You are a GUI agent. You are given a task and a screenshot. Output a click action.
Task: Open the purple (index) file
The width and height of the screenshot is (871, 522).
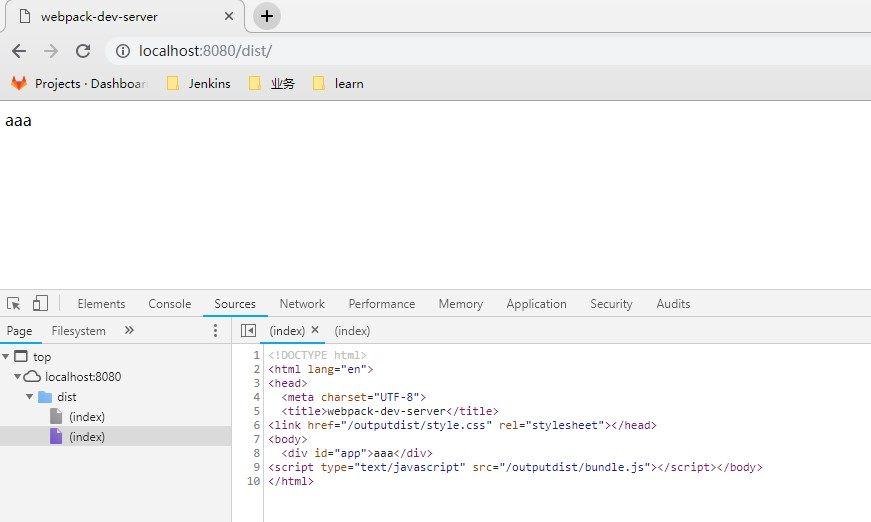click(87, 436)
